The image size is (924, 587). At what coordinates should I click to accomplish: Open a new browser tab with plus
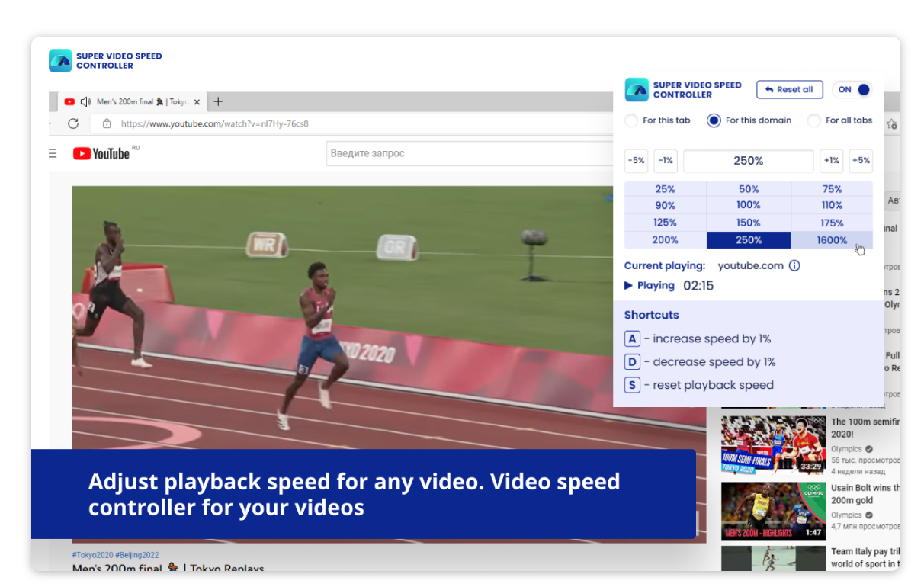tap(218, 101)
